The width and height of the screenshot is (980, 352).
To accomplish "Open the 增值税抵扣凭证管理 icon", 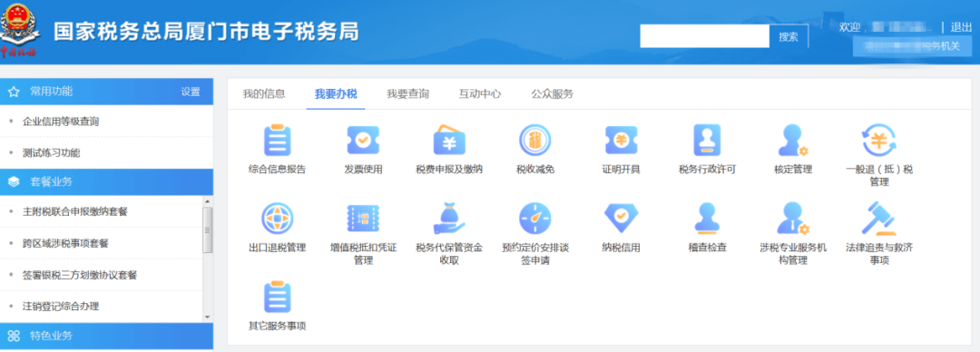I will pyautogui.click(x=363, y=219).
